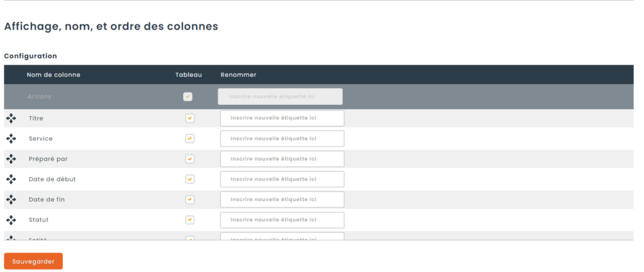Toggle the Date de fin checkbox
This screenshot has height=272, width=644.
[189, 200]
